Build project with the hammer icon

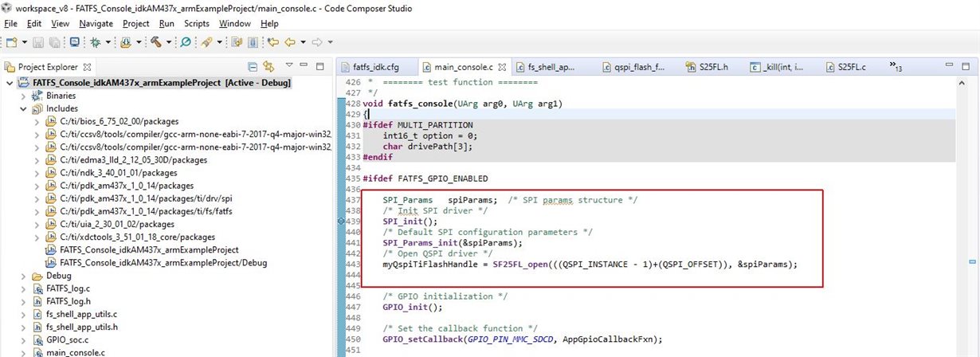click(x=156, y=41)
